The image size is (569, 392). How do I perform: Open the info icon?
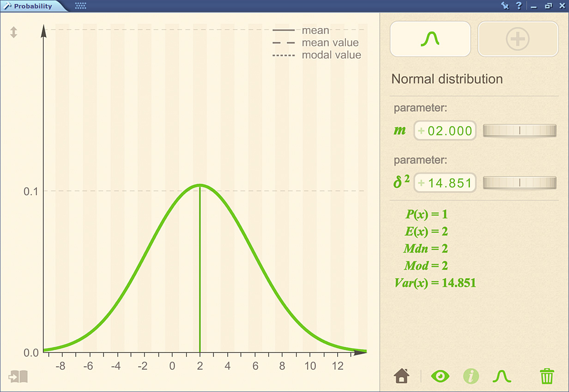471,376
